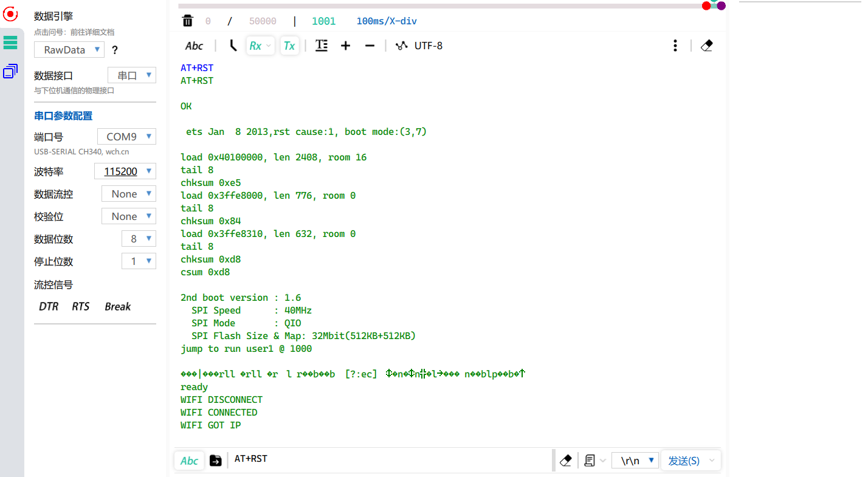Open the 数据流控 None dropdown
This screenshot has width=868, height=477.
click(129, 194)
